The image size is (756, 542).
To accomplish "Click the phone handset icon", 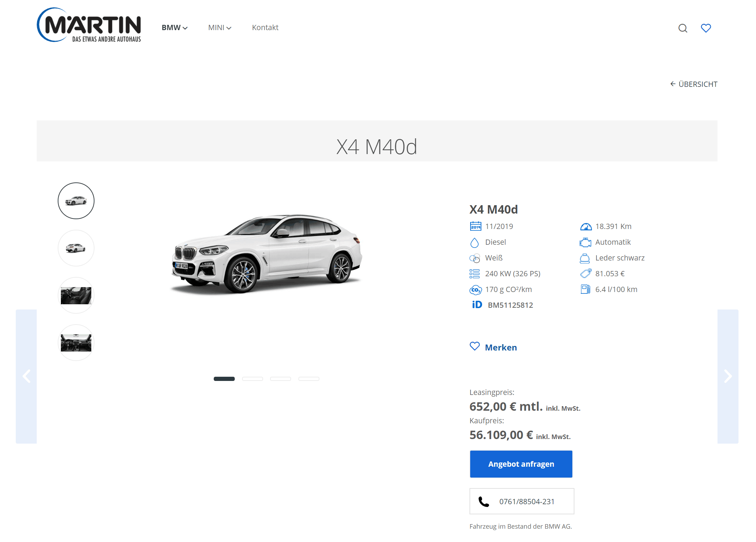I will pos(483,502).
